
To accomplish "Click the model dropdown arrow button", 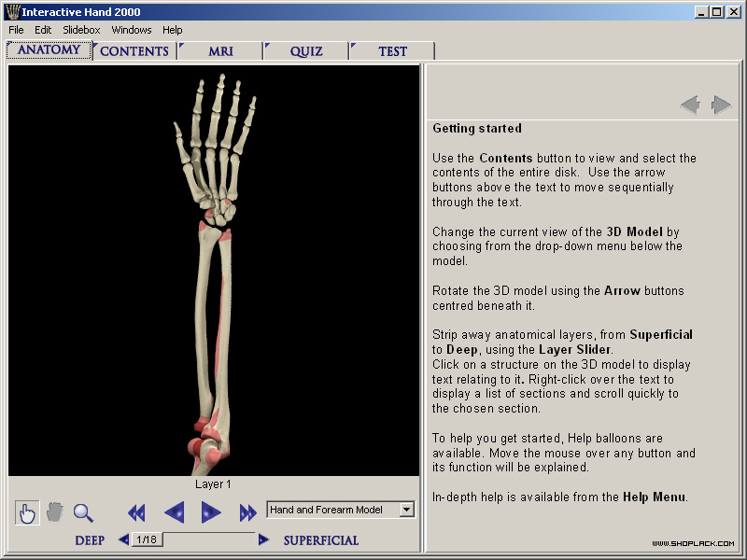I will [406, 510].
